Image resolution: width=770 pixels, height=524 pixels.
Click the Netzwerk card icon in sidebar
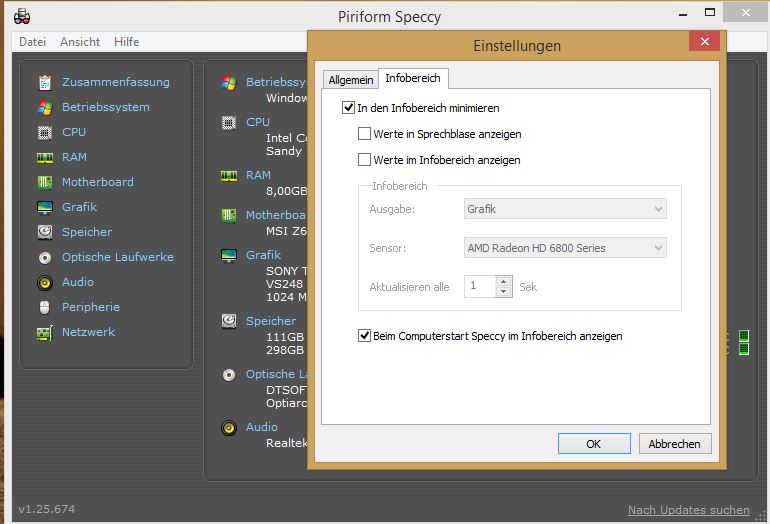45,333
